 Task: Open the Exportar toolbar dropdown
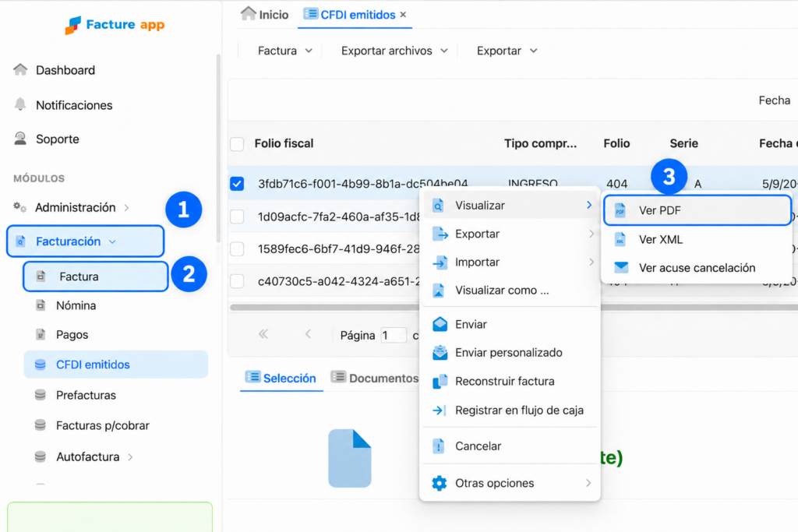507,51
